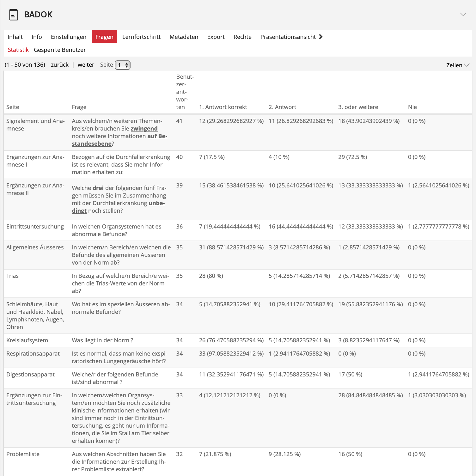The width and height of the screenshot is (476, 476).
Task: Go to the Rechte tab
Action: (242, 37)
